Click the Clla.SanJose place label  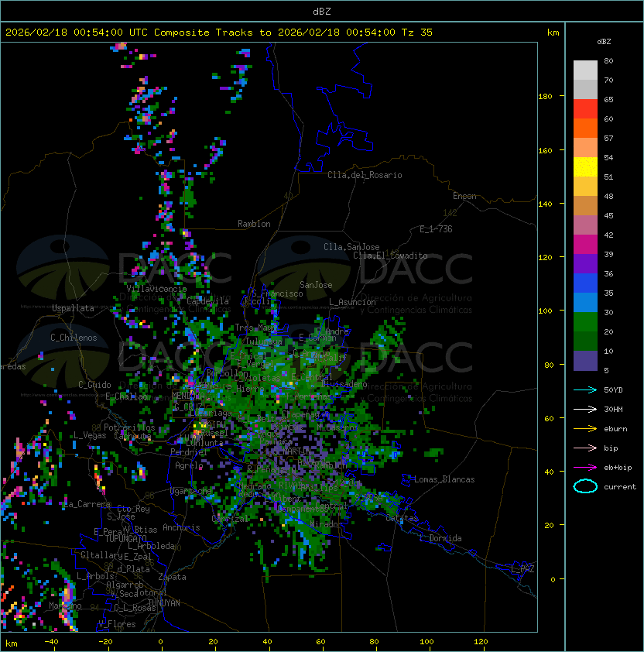[x=351, y=247]
